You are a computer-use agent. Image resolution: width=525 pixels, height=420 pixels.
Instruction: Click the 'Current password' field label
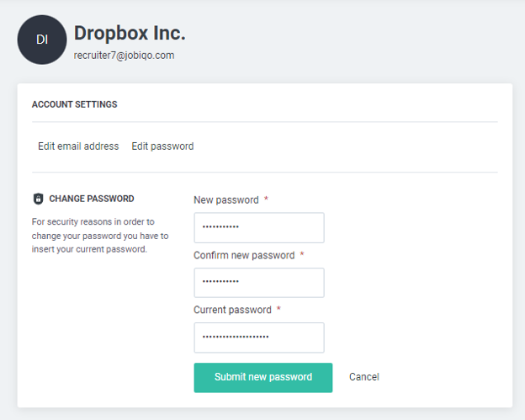(x=232, y=310)
